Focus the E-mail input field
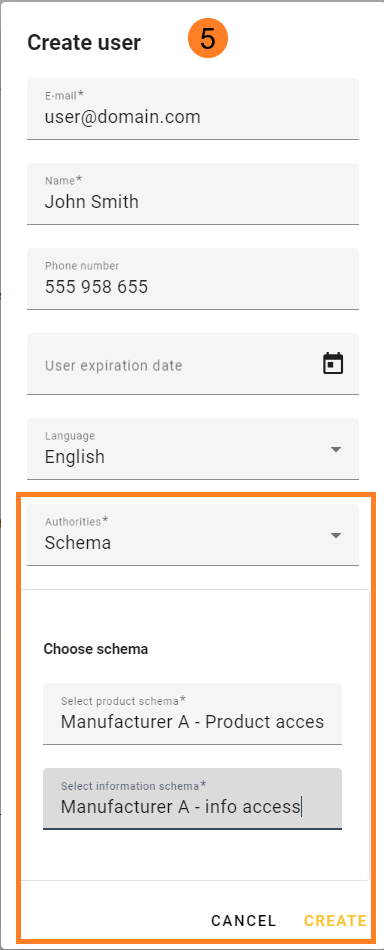The height and width of the screenshot is (950, 384). click(x=193, y=108)
